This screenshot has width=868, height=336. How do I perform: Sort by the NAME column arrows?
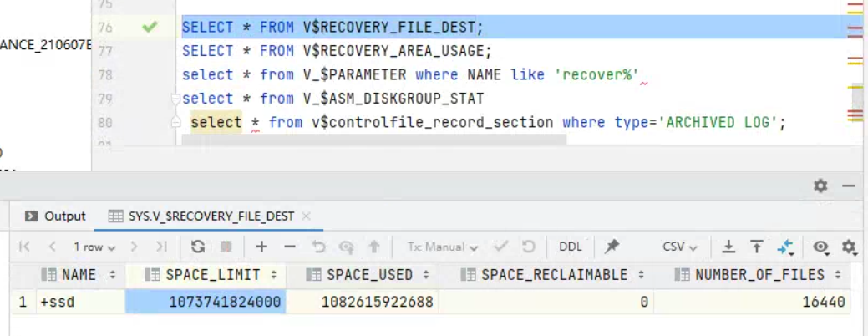[113, 274]
